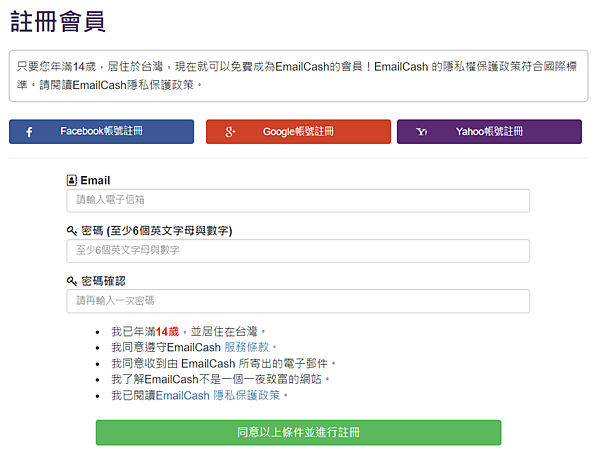
Task: Click the 密碼確認 label
Action: click(x=103, y=281)
